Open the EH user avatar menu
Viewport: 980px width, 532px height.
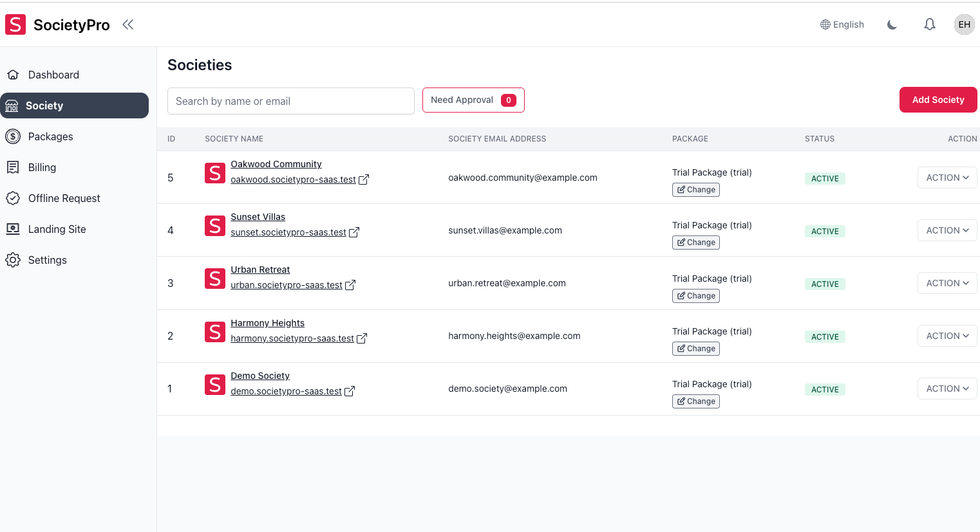click(x=964, y=24)
